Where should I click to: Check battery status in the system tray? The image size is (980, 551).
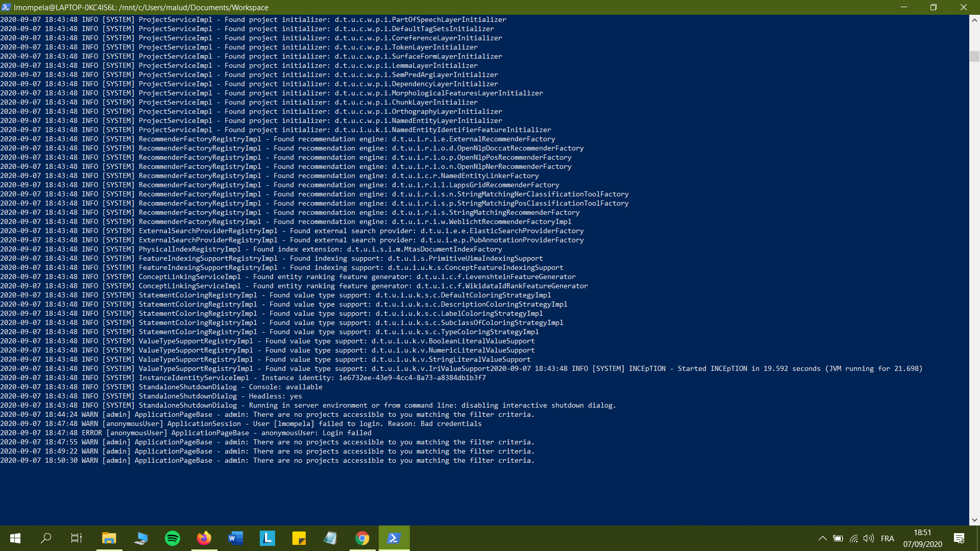(x=839, y=538)
